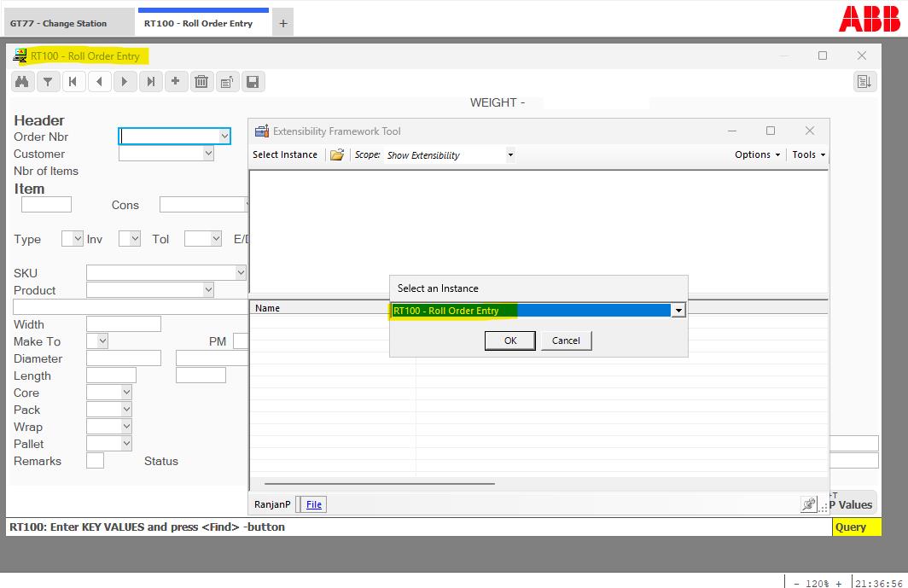Select the filter funnel icon
This screenshot has width=908, height=588.
click(x=48, y=81)
